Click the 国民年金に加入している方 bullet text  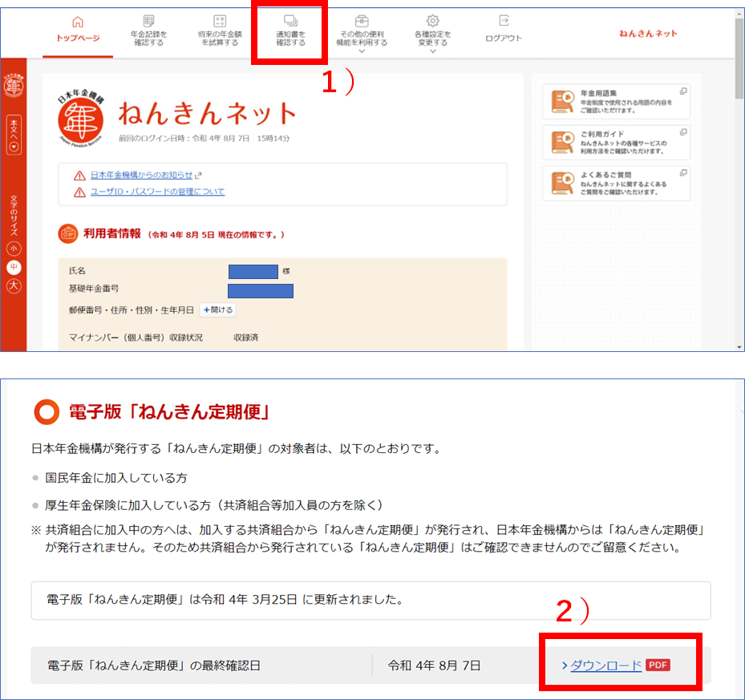pyautogui.click(x=116, y=478)
